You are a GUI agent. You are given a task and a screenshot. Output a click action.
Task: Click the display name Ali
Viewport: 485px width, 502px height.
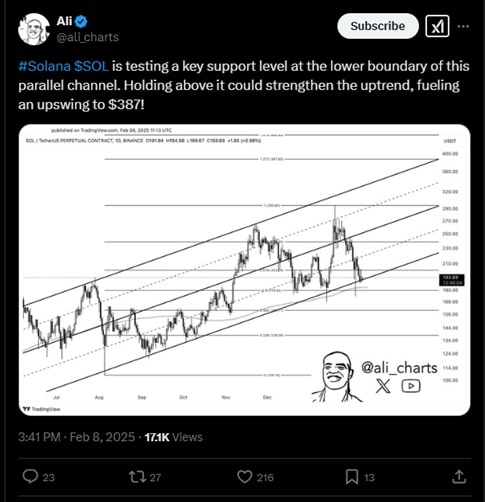(x=64, y=21)
